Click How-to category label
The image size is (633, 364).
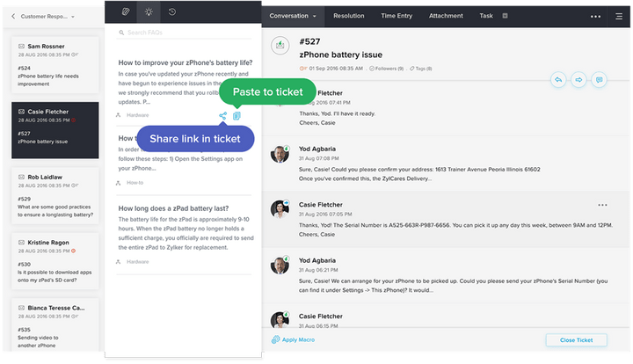pyautogui.click(x=135, y=182)
